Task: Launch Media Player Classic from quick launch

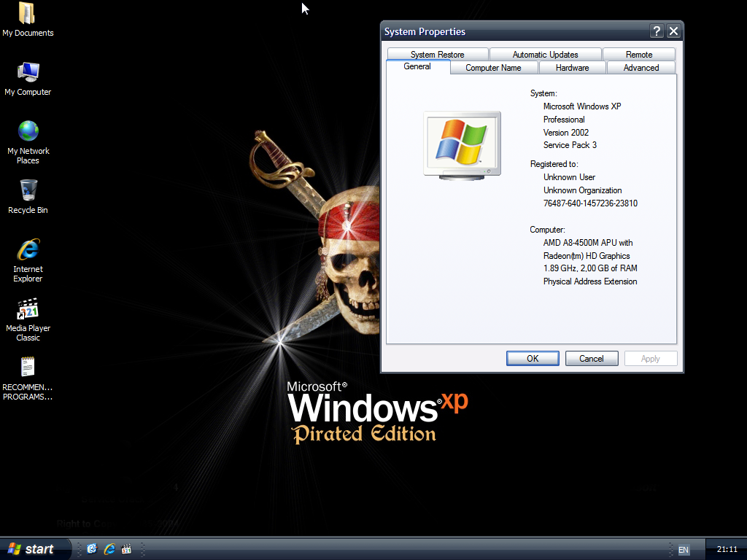Action: 126,549
